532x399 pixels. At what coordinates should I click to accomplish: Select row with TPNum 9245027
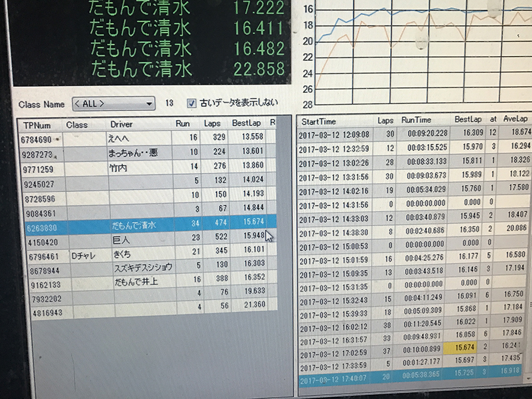tap(150, 181)
